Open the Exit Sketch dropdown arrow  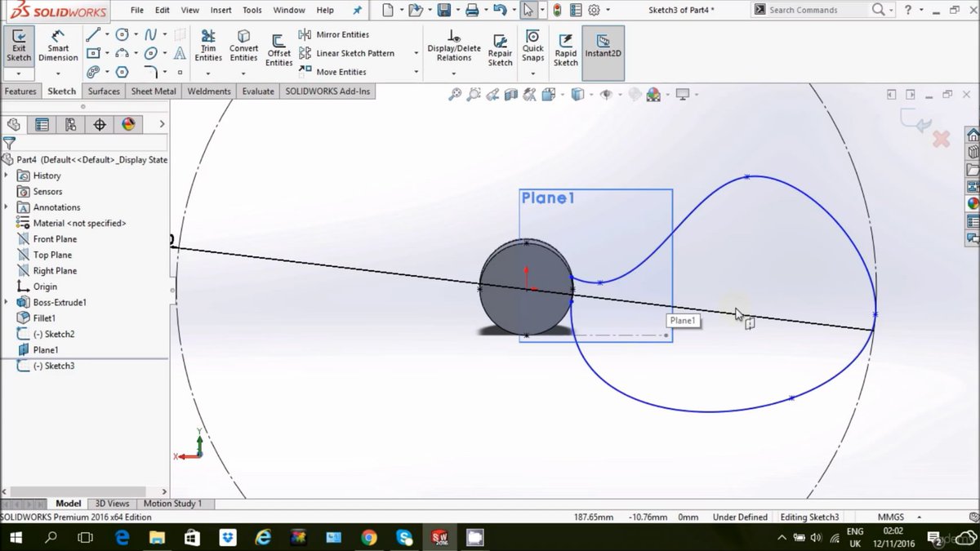coord(19,73)
